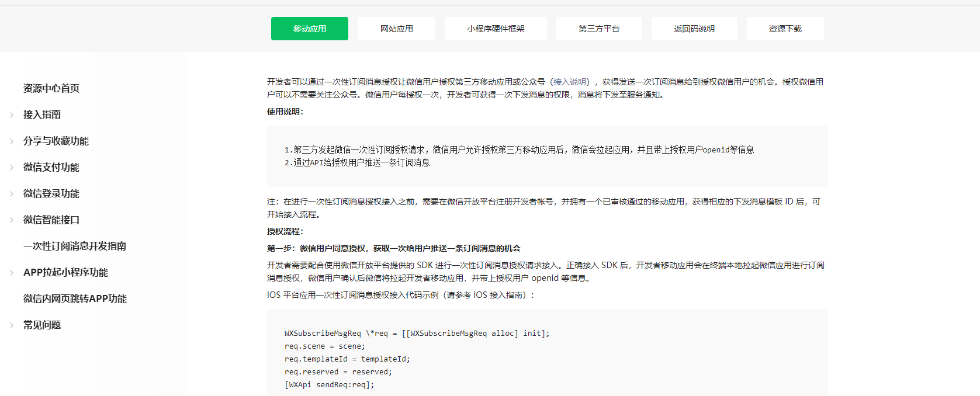Click the 授权流程: heading

[285, 231]
